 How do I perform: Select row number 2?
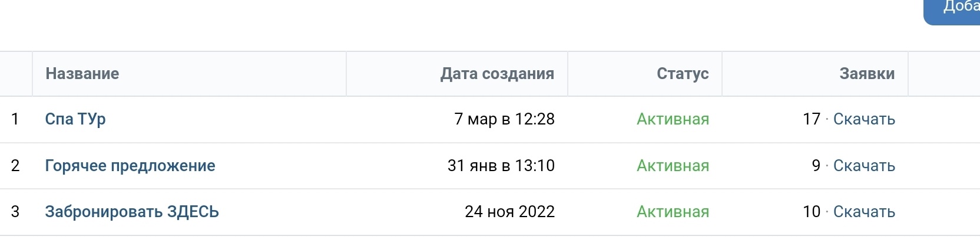pyautogui.click(x=15, y=166)
